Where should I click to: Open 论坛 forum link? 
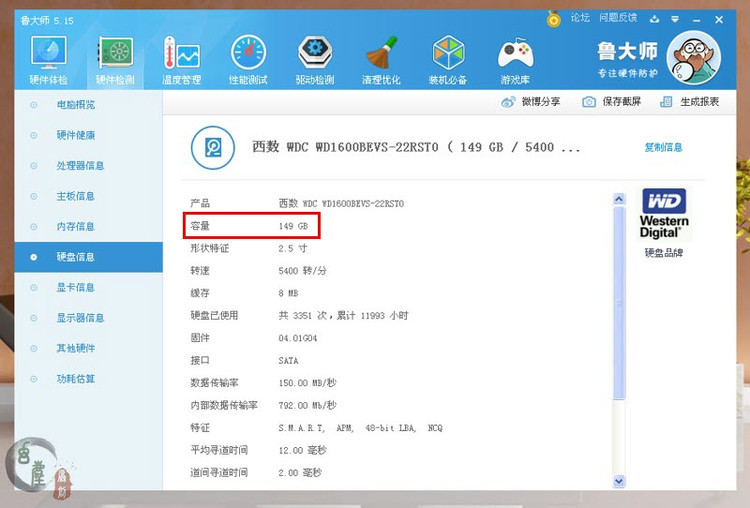click(x=580, y=18)
